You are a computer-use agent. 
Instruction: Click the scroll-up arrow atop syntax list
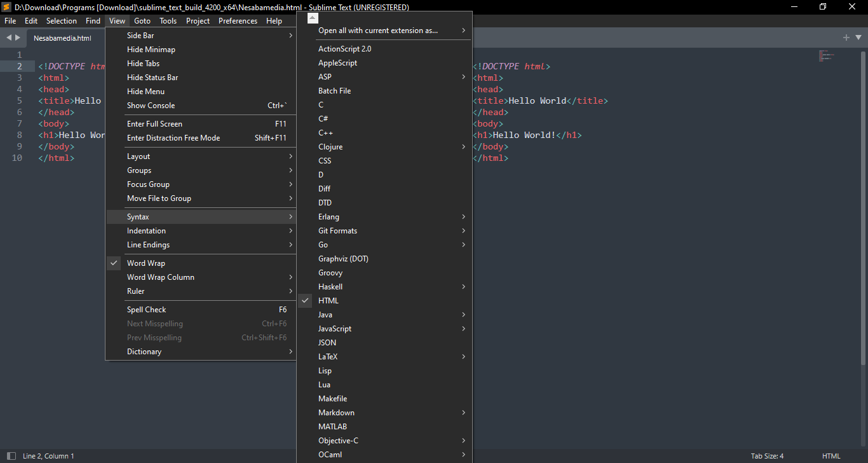pos(312,18)
